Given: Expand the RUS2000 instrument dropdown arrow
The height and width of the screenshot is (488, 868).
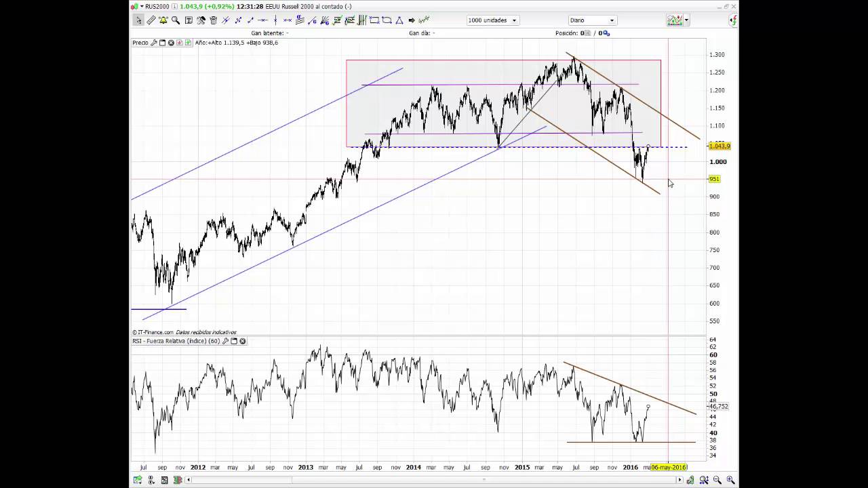Looking at the screenshot, I should coord(142,7).
